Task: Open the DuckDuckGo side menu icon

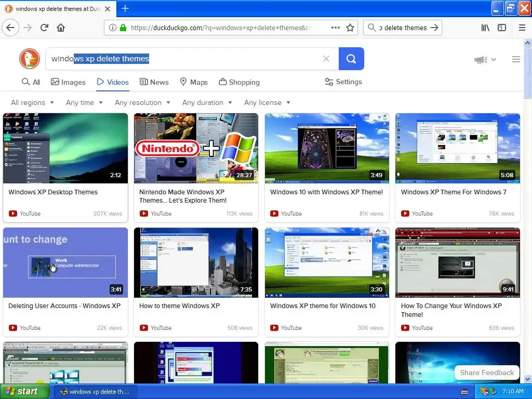Action: (516, 59)
